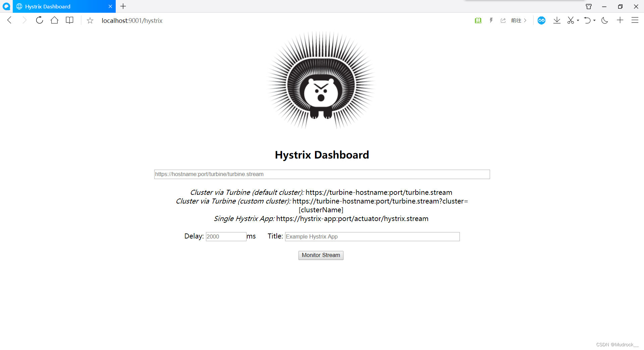Open the browser home page
Screen dimensions: 644x350
point(54,20)
